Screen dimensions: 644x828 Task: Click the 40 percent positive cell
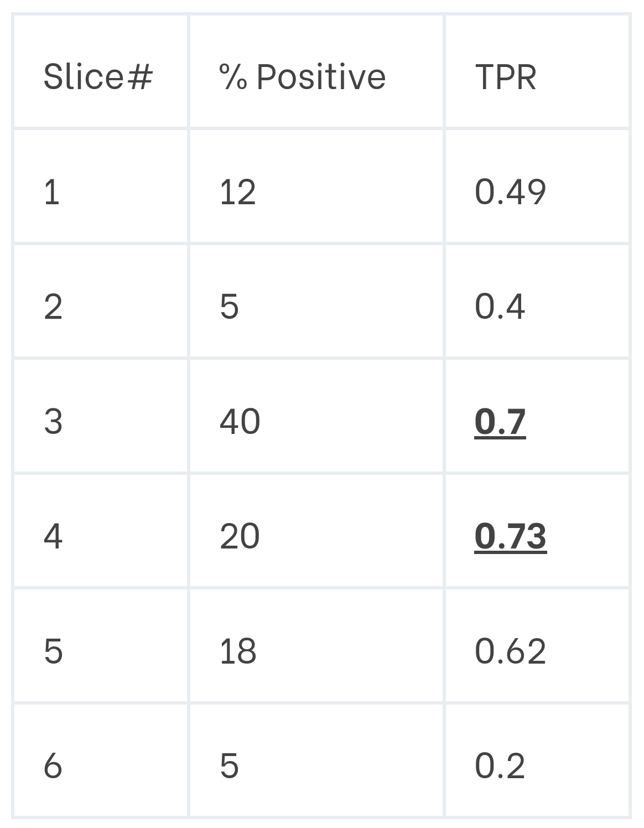240,422
